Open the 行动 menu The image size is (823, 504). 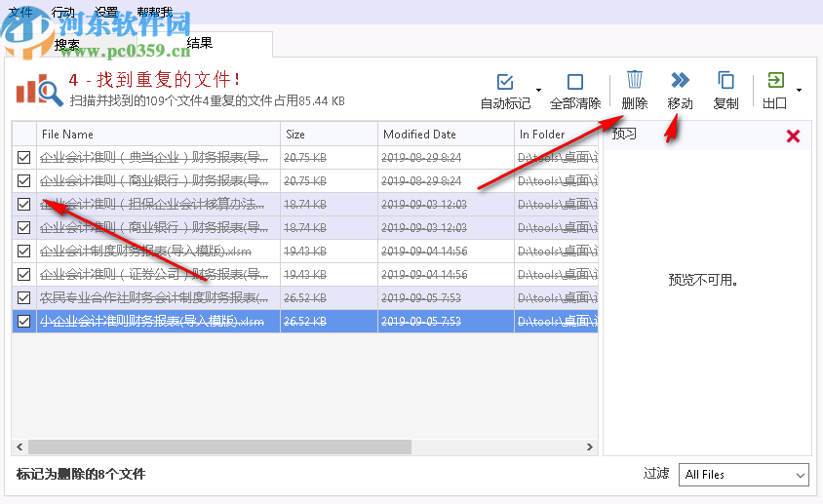click(x=63, y=12)
